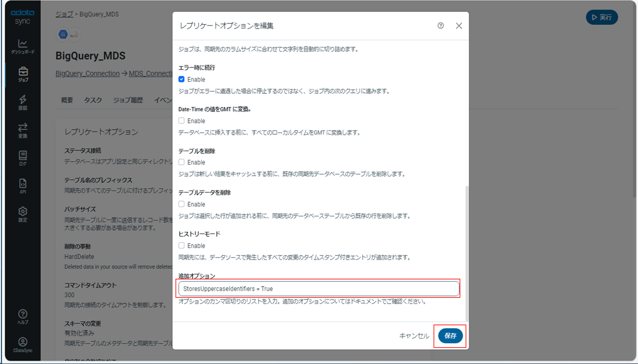Switch to the ジョブ履歴 tab
Screen dimensions: 638x364
[x=128, y=100]
